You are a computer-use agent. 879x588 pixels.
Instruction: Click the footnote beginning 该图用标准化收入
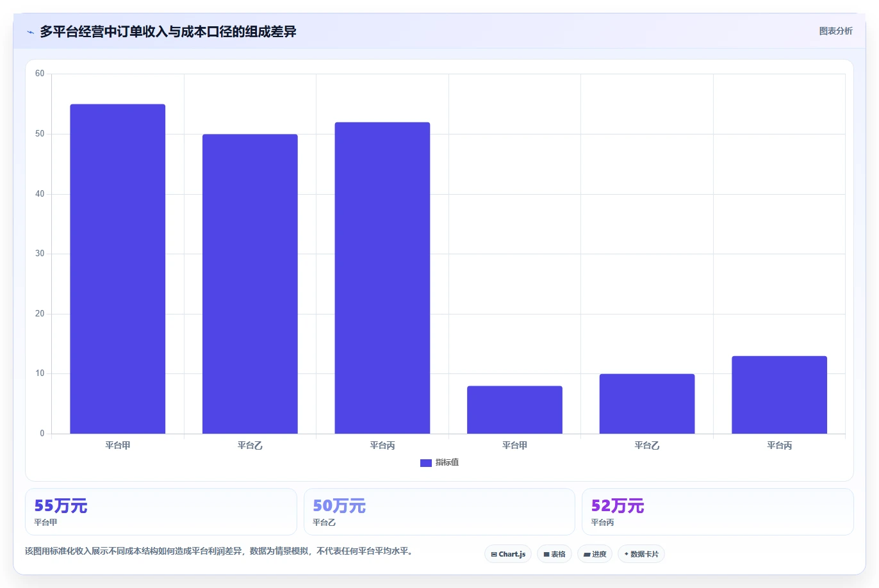point(219,551)
